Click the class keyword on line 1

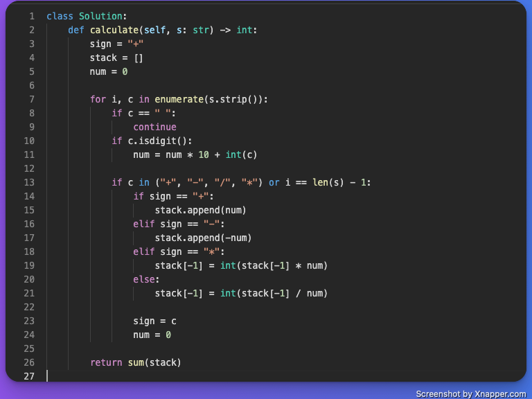pyautogui.click(x=60, y=17)
